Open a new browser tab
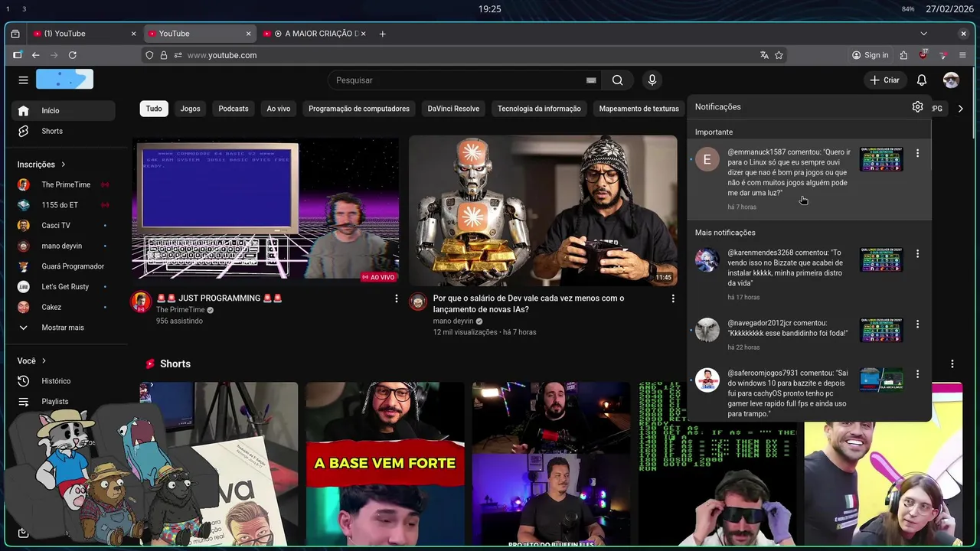 tap(382, 34)
